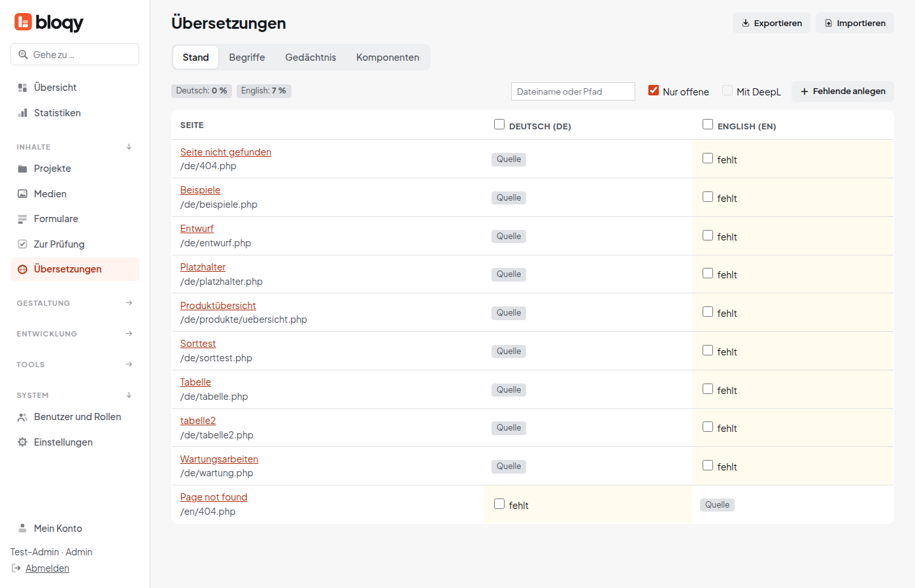Open the Gedächtnis tab

tap(310, 57)
